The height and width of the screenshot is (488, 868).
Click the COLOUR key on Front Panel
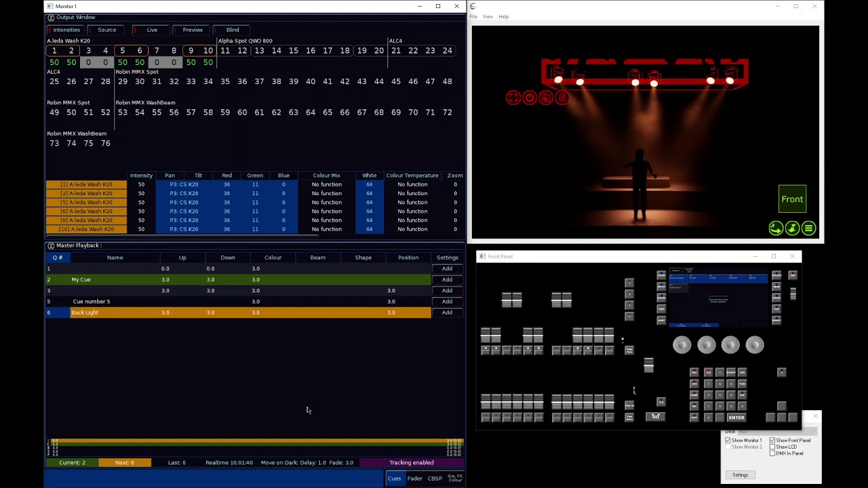[x=776, y=275]
